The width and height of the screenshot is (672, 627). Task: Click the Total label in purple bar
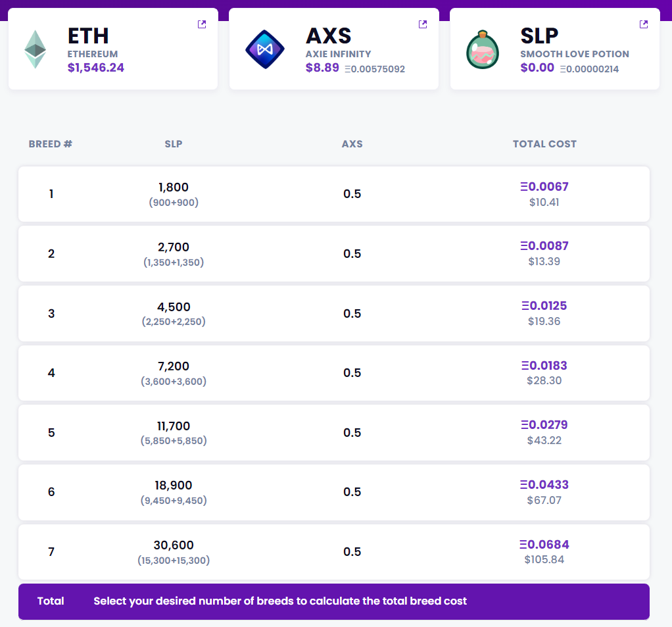[x=51, y=601]
